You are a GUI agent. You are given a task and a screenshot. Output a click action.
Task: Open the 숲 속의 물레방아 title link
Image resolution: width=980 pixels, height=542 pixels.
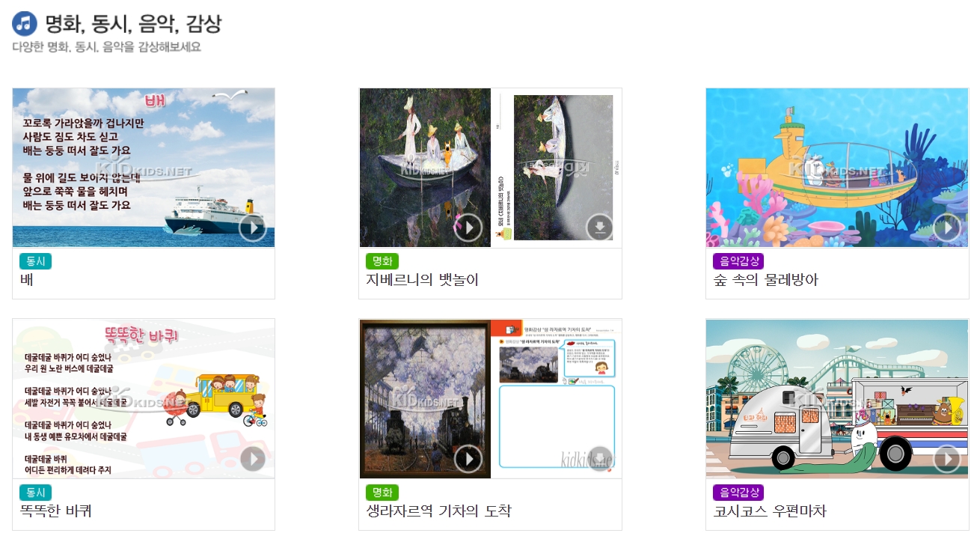coord(765,280)
